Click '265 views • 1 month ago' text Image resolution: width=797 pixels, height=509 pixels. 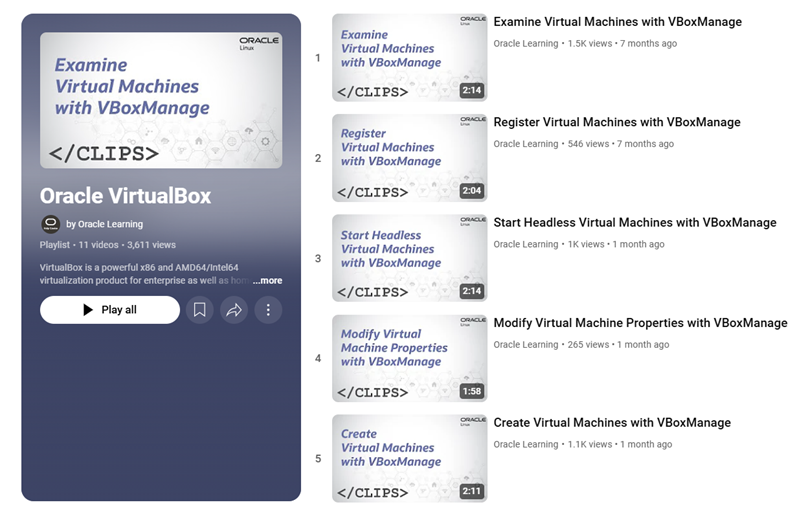tap(618, 344)
